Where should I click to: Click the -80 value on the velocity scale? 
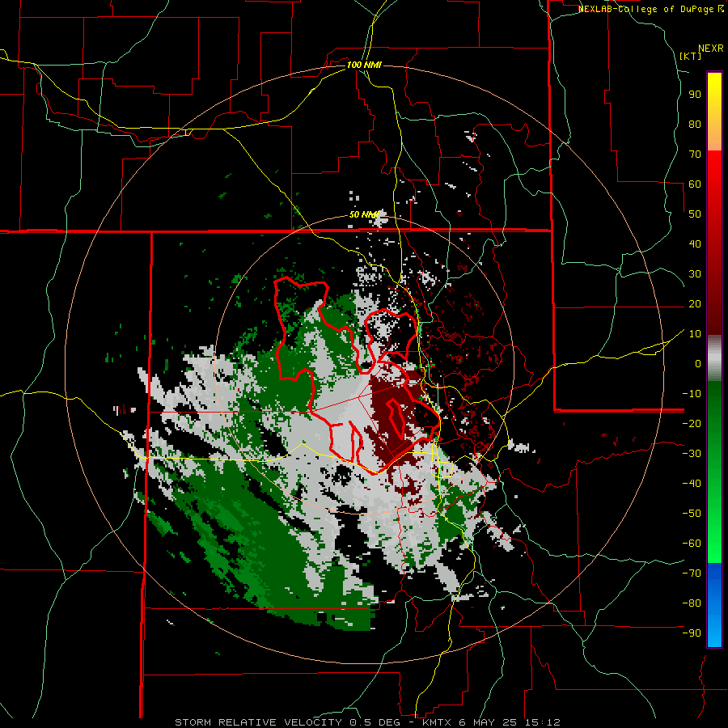692,603
